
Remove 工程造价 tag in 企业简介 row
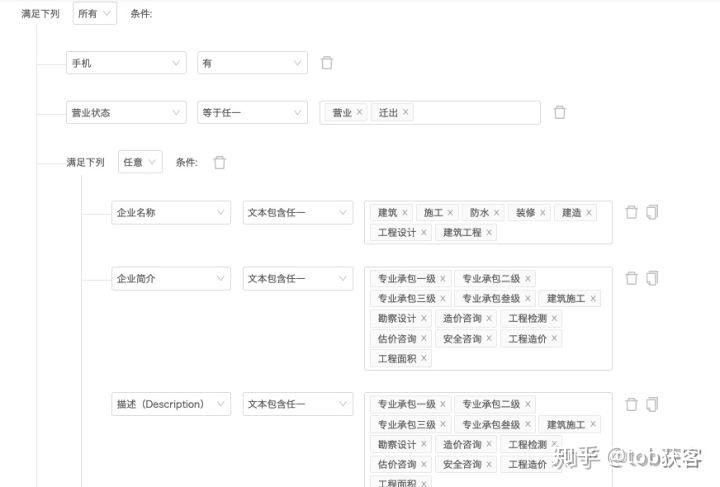coord(554,338)
